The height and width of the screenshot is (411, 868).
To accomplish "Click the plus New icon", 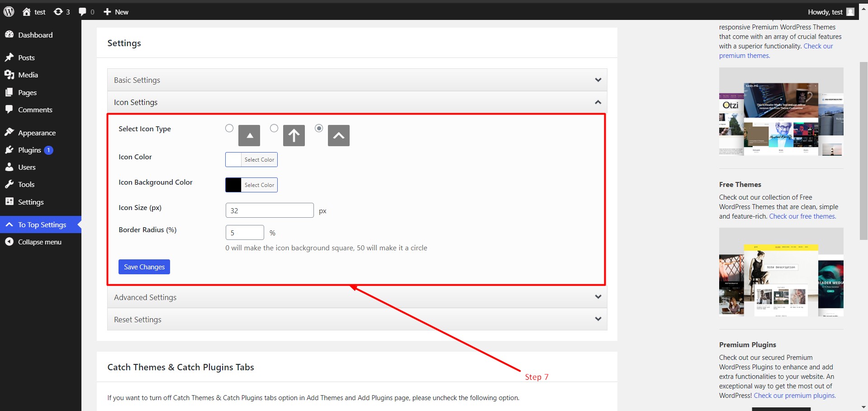I will click(107, 12).
